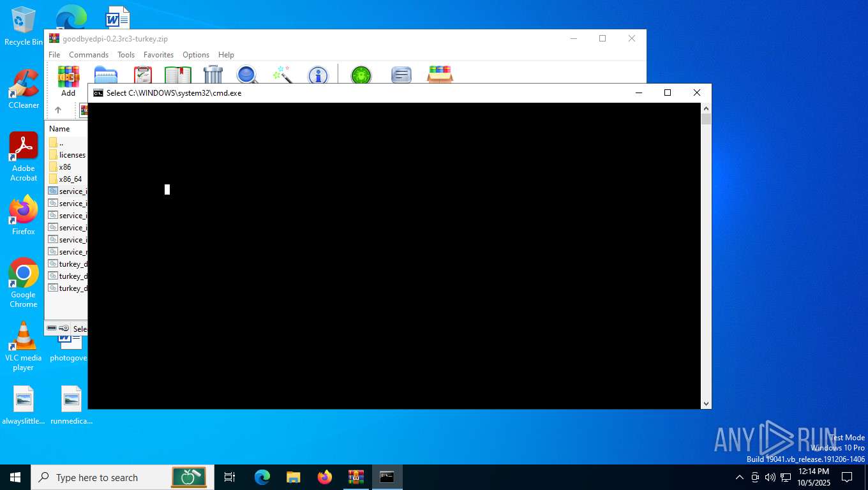The height and width of the screenshot is (490, 868).
Task: Click in the taskbar search box
Action: pos(123,477)
